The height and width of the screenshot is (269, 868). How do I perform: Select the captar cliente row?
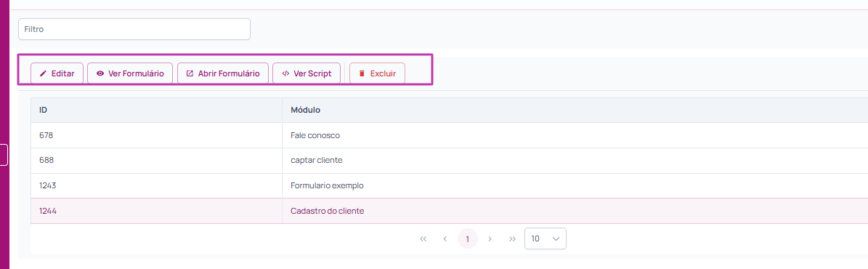coord(449,160)
